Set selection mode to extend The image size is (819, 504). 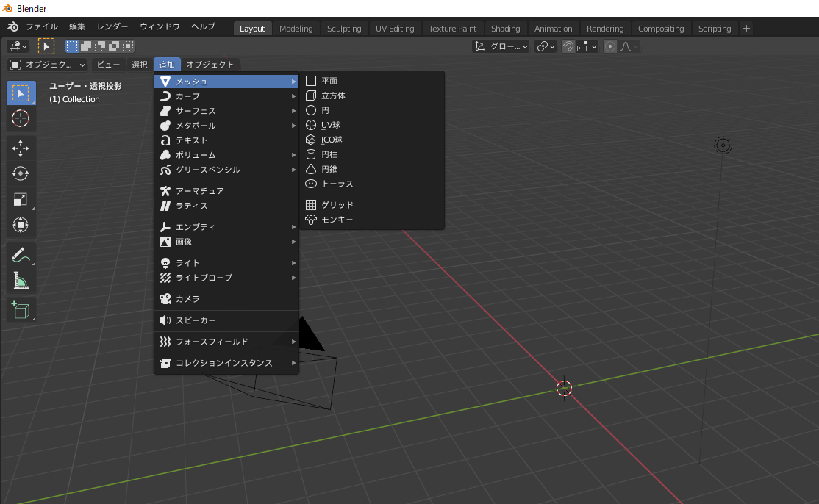pyautogui.click(x=86, y=46)
